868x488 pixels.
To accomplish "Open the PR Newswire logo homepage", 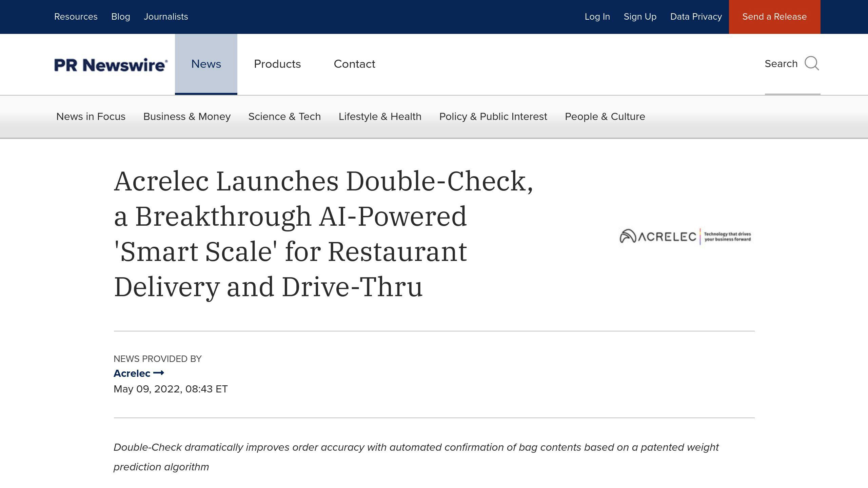I will click(111, 65).
